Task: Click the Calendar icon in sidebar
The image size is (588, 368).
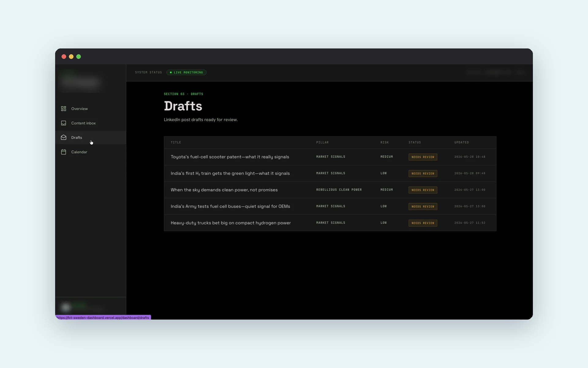Action: pos(63,152)
